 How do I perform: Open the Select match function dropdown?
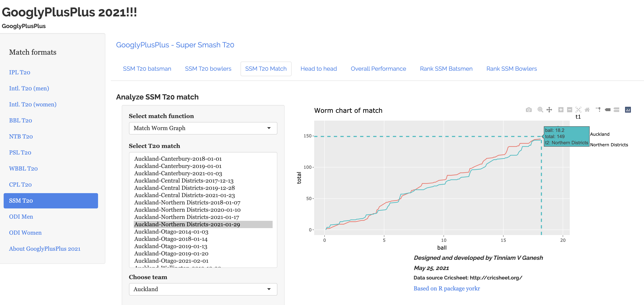pyautogui.click(x=203, y=128)
